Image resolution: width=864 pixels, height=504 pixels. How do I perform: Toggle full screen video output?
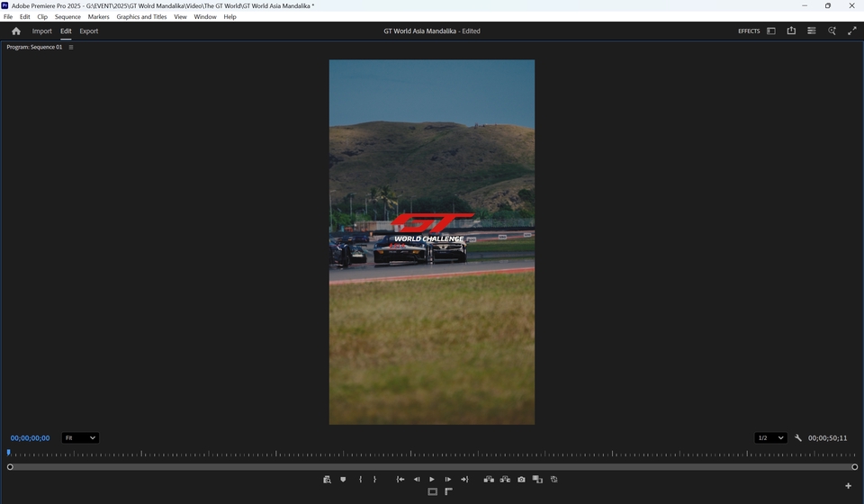[x=852, y=31]
